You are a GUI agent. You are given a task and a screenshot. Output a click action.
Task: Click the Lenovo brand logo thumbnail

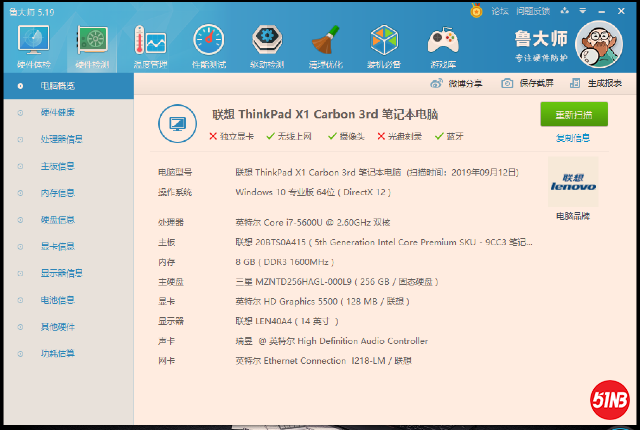573,182
